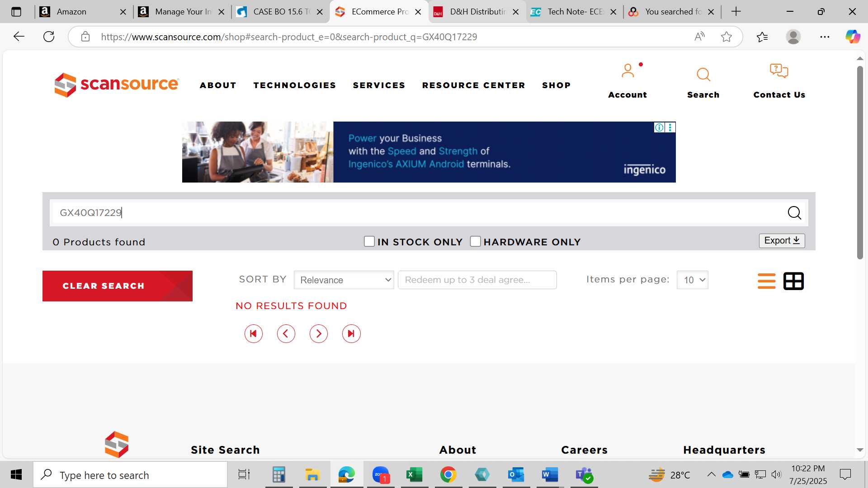868x488 pixels.
Task: Open the SHOP navigation menu
Action: (556, 85)
